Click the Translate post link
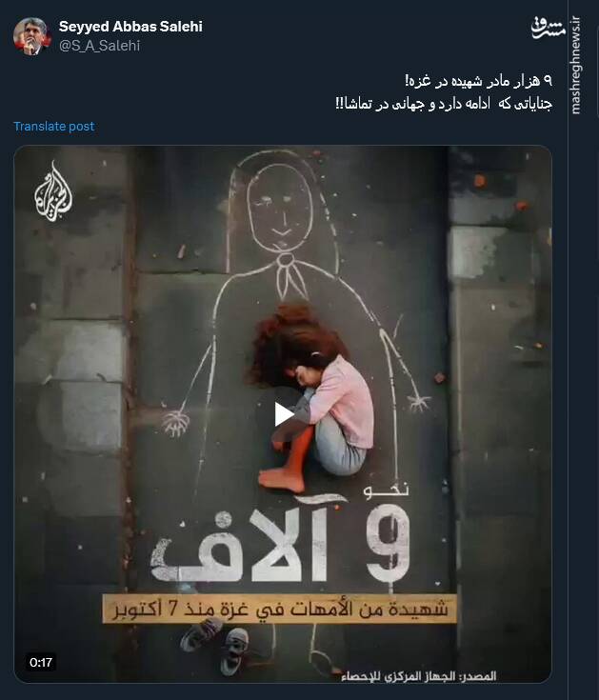 (54, 127)
